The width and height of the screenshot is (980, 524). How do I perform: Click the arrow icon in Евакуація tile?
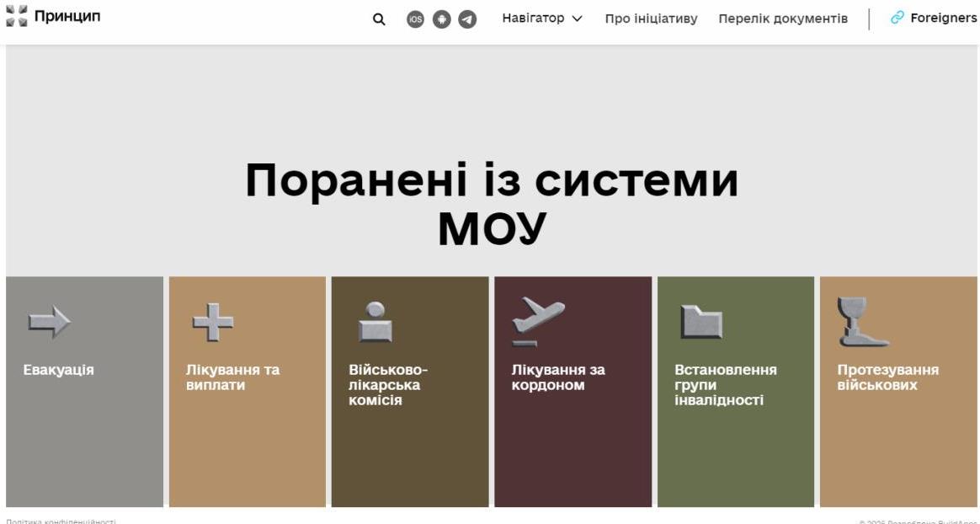click(49, 322)
